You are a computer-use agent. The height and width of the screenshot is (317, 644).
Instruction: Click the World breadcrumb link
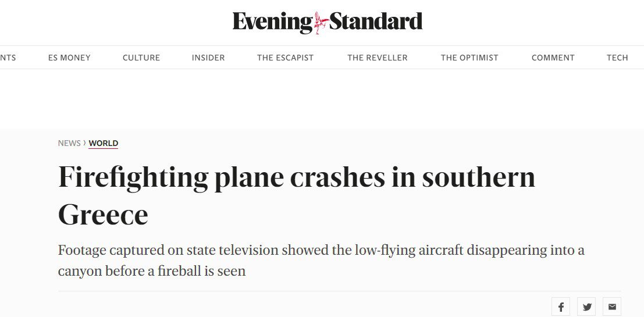104,143
